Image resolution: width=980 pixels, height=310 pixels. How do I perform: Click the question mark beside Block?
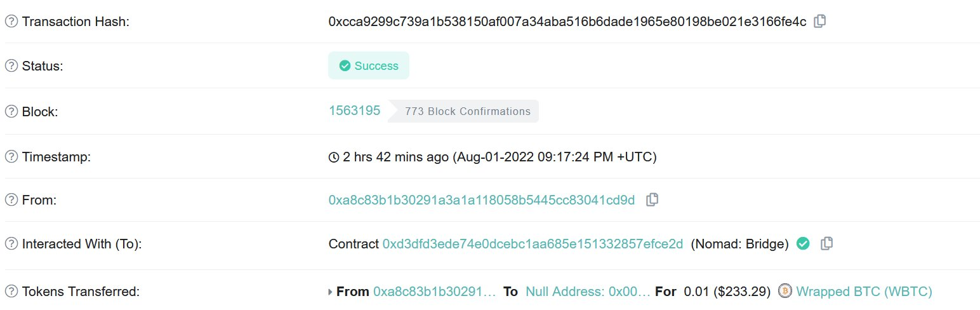point(11,111)
